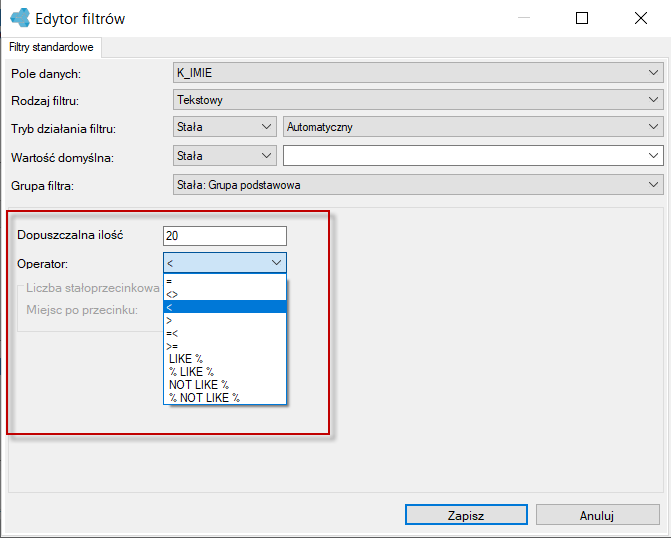Viewport: 671px width, 538px height.
Task: Open the Rodzaj filtru Tekstowy dropdown
Action: click(x=418, y=100)
